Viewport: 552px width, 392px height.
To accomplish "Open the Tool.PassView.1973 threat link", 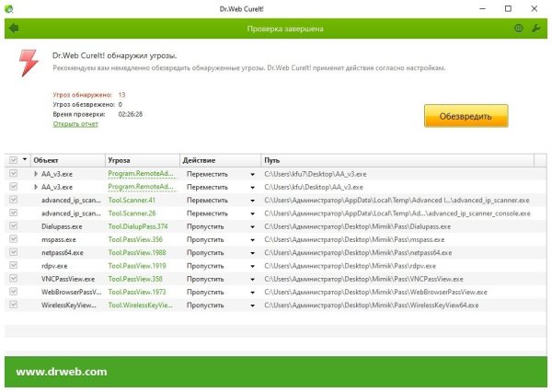I will (x=137, y=292).
